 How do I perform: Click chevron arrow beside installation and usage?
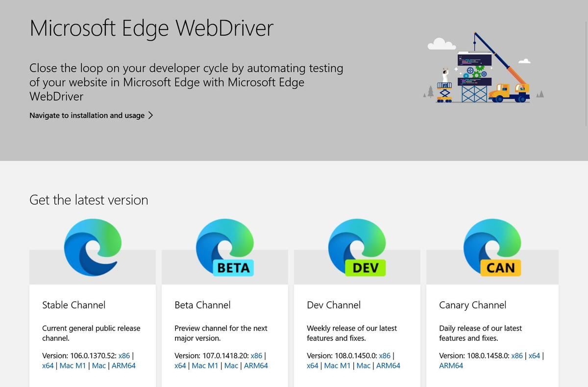[150, 115]
